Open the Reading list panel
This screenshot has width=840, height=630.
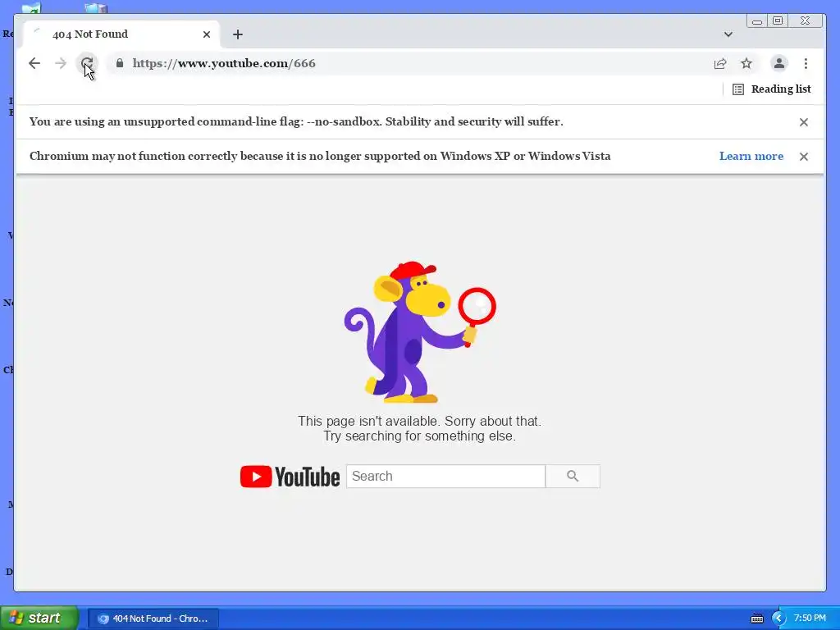tap(771, 89)
